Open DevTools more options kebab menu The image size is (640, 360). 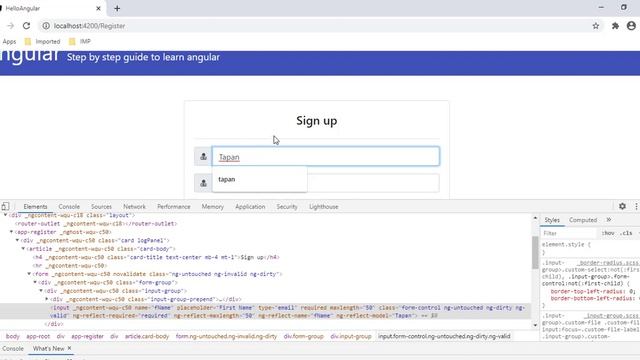[636, 207]
